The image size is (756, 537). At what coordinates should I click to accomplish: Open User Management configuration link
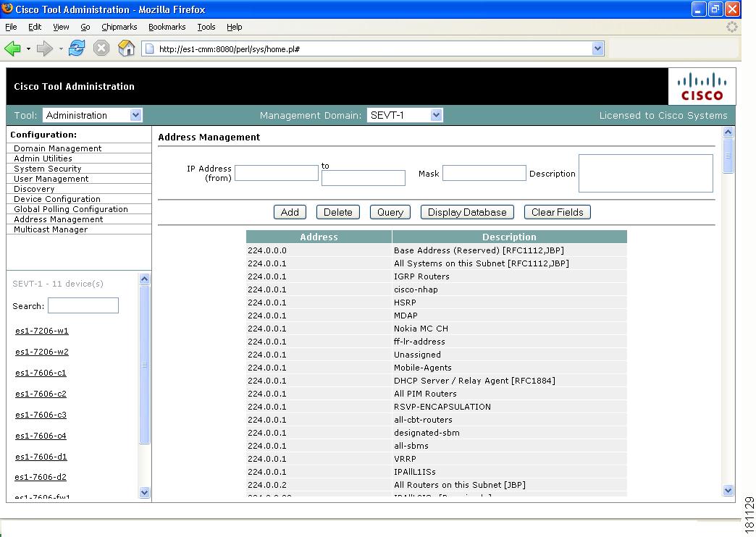(x=51, y=179)
